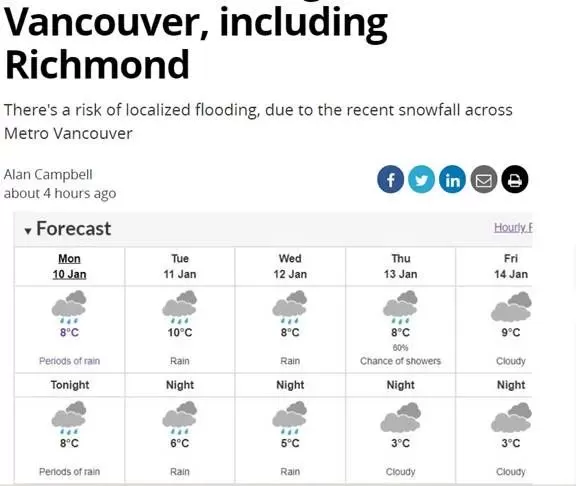Select the Fri 14 Jan column header
576x486 pixels.
click(x=511, y=266)
